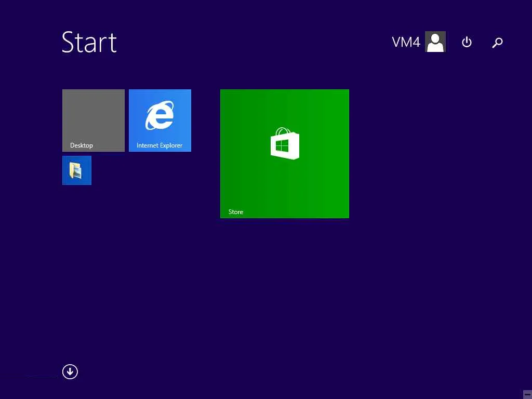Open search with the magnifier icon
532x399 pixels.
tap(497, 43)
